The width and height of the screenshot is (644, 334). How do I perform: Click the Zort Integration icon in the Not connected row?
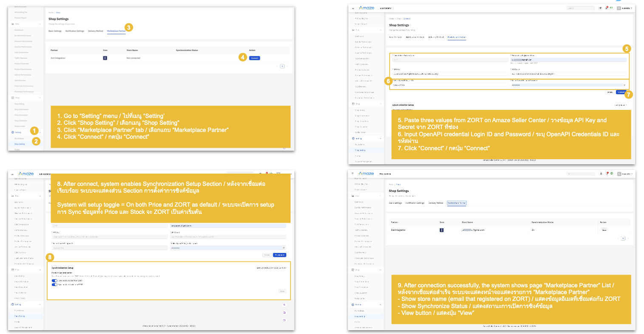click(105, 58)
